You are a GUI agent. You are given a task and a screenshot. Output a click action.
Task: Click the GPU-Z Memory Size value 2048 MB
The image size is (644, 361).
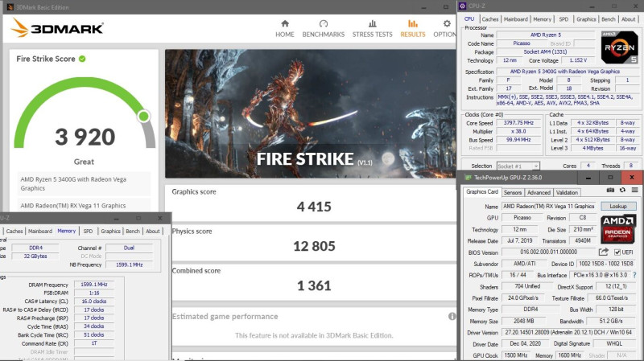[x=524, y=321]
